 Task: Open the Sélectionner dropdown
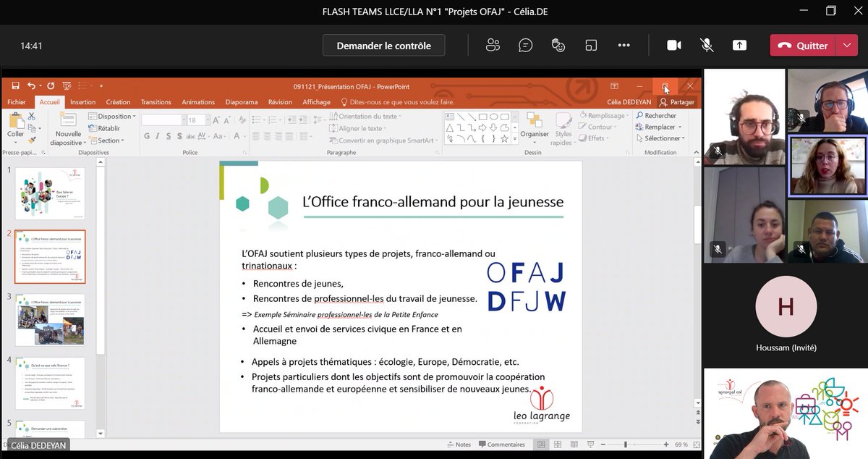[660, 138]
